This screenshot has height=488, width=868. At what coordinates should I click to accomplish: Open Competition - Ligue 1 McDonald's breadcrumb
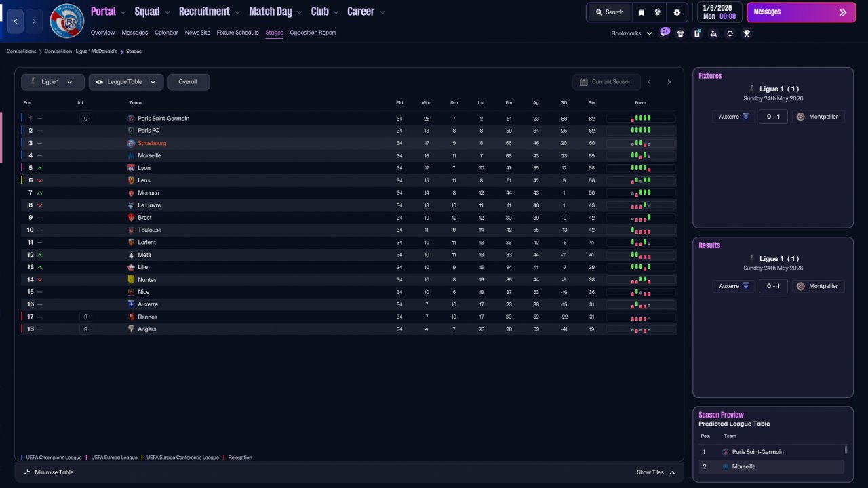(81, 52)
